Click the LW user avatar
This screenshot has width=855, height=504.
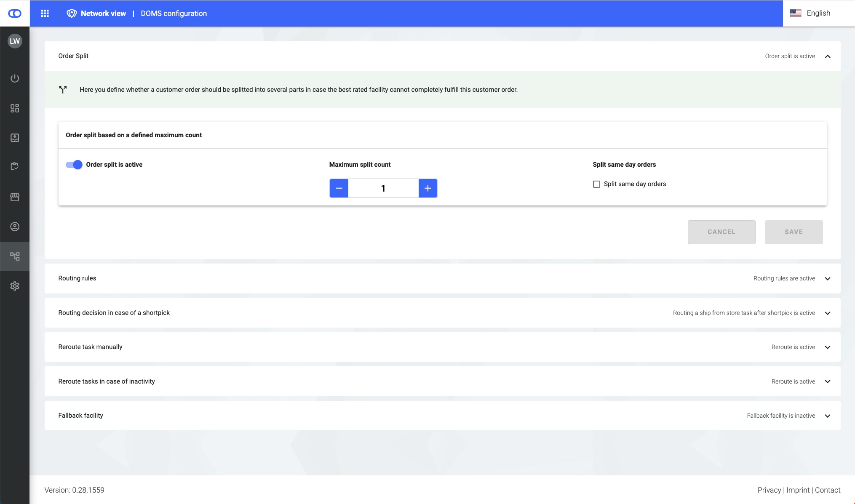[x=15, y=41]
